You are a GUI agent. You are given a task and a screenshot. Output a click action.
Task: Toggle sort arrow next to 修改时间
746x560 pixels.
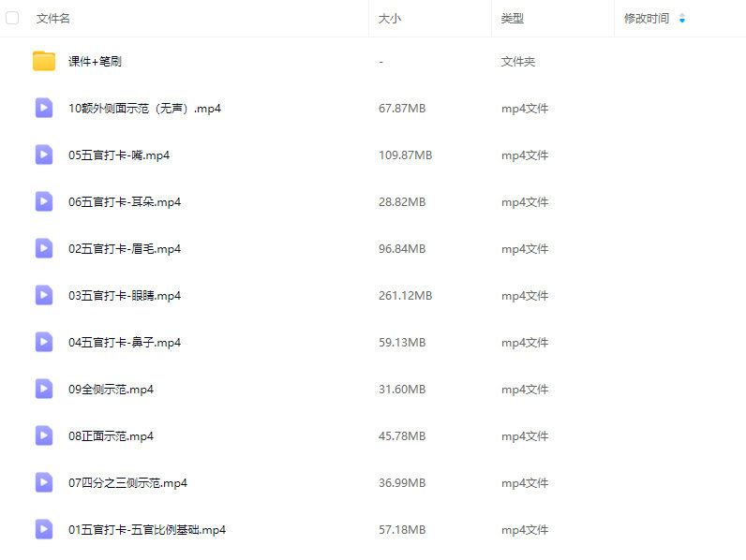coord(681,19)
